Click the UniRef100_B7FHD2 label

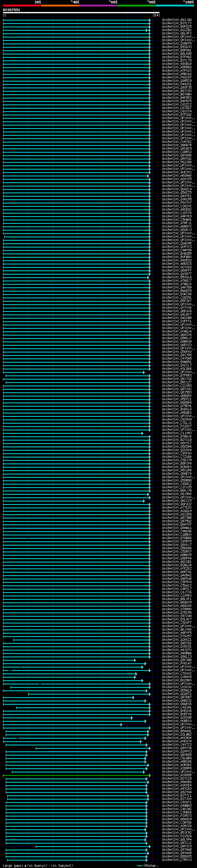pos(176,57)
